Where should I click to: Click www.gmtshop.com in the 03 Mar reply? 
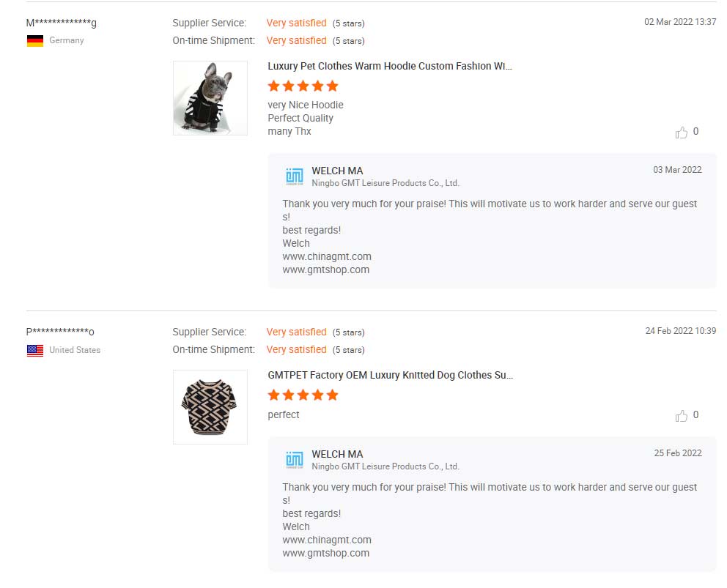coord(326,270)
